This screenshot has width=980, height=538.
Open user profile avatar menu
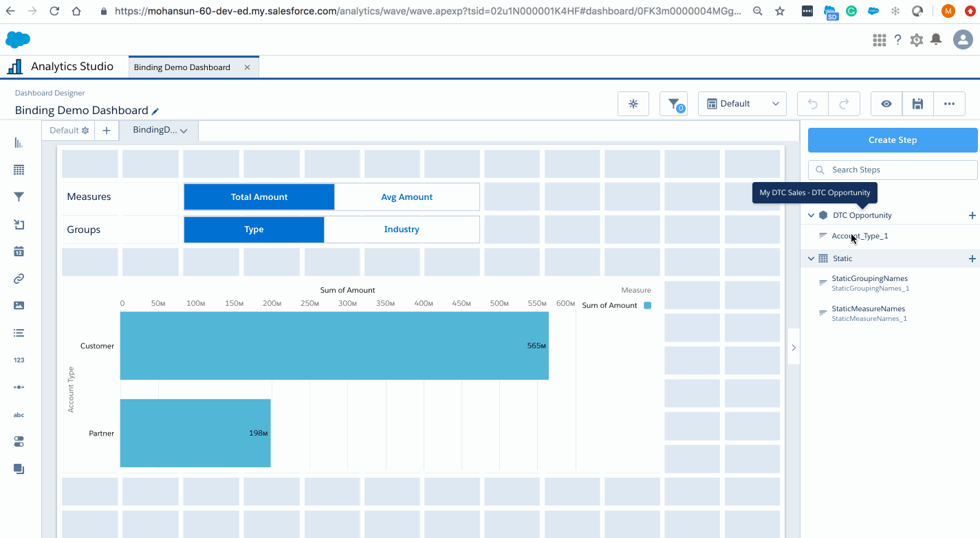pos(962,40)
